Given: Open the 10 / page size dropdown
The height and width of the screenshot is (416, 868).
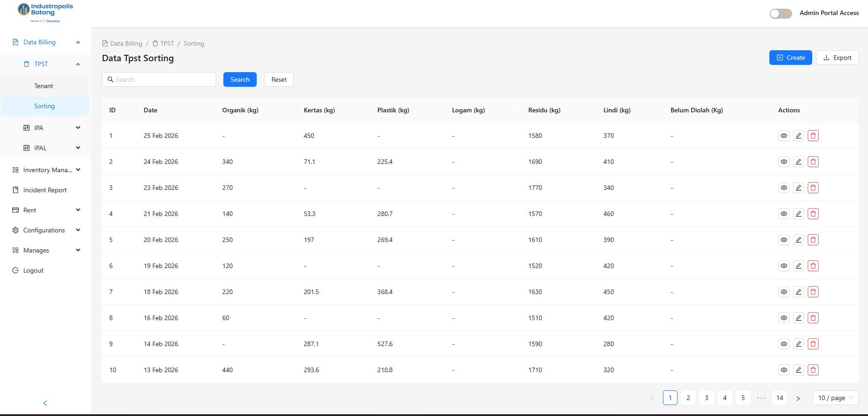Looking at the screenshot, I should point(836,398).
